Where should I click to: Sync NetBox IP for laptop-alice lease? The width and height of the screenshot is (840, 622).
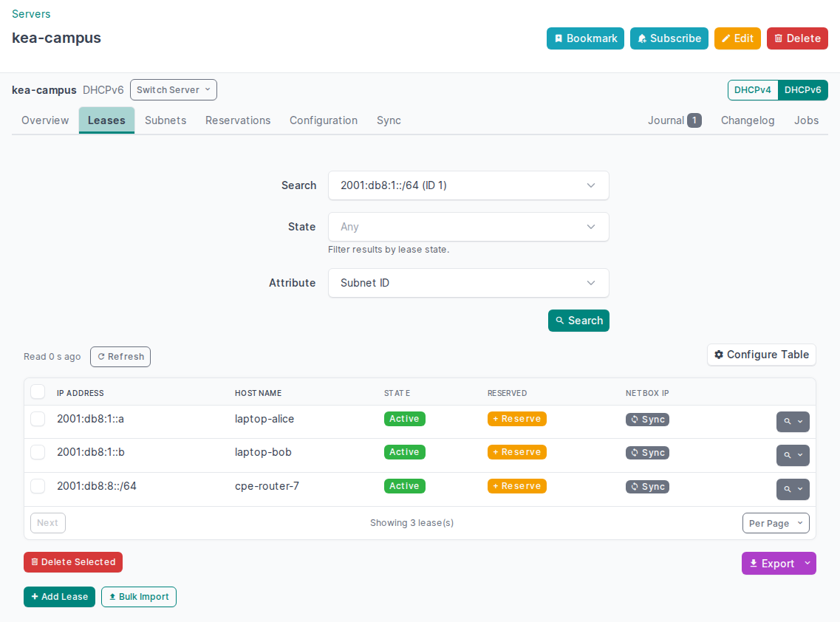coord(647,420)
